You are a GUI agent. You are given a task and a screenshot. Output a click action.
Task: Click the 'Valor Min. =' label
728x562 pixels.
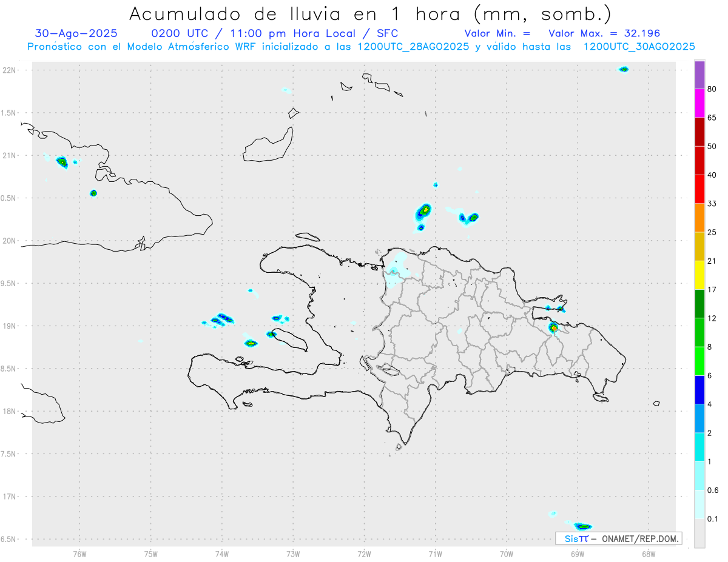(497, 33)
